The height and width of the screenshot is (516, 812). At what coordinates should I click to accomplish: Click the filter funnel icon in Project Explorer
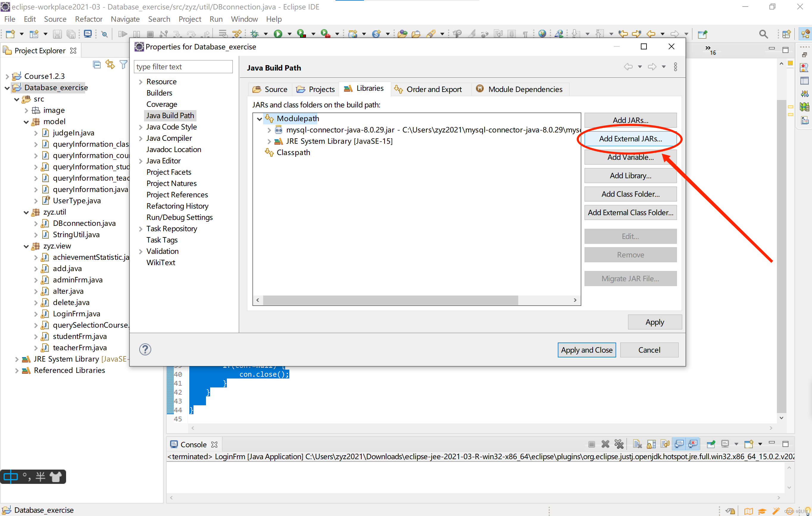click(124, 64)
